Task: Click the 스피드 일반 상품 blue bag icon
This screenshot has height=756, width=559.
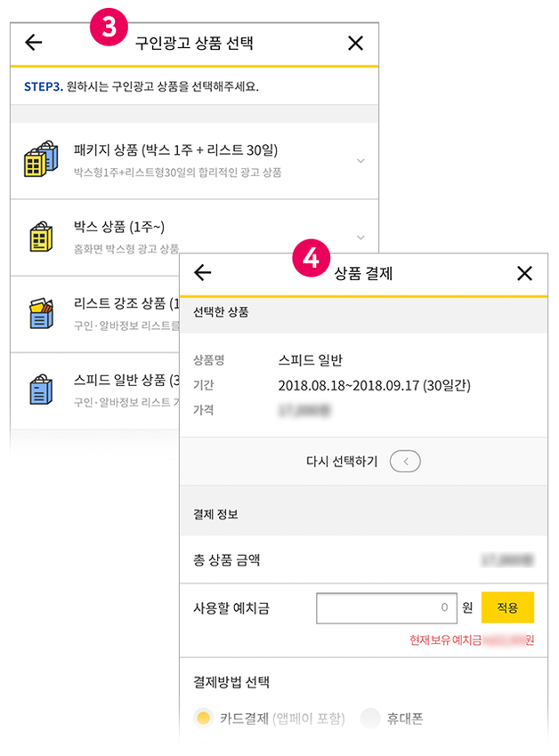Action: tap(40, 390)
